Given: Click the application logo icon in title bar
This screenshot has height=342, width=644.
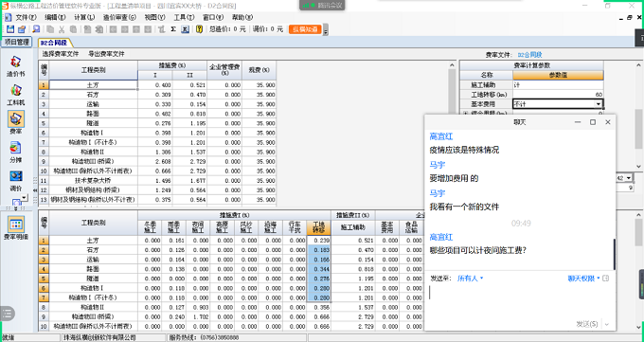Looking at the screenshot, I should (5, 6).
